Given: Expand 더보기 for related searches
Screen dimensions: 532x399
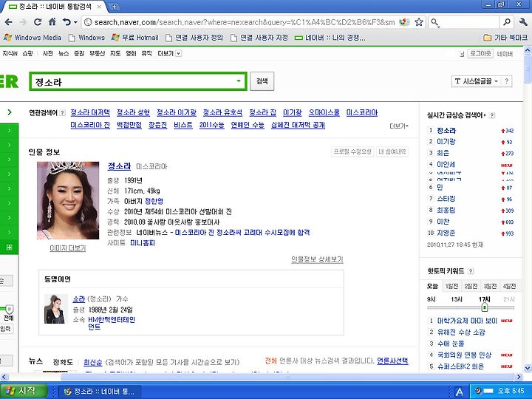Looking at the screenshot, I should [x=399, y=126].
